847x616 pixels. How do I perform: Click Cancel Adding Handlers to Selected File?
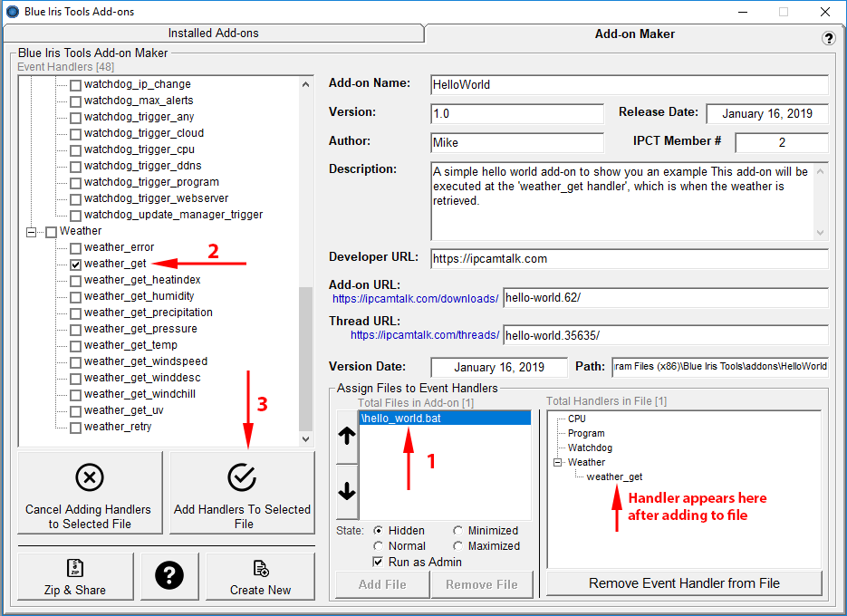pos(90,493)
